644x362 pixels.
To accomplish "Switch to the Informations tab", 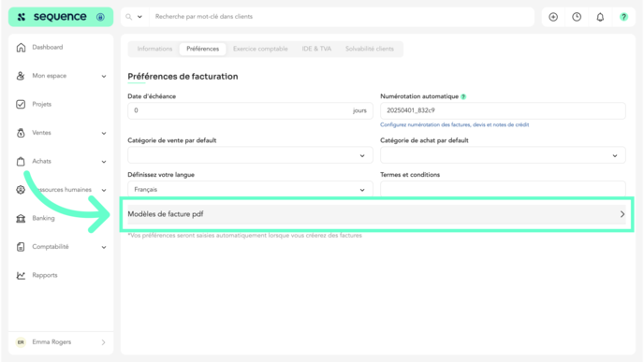I will coord(154,49).
